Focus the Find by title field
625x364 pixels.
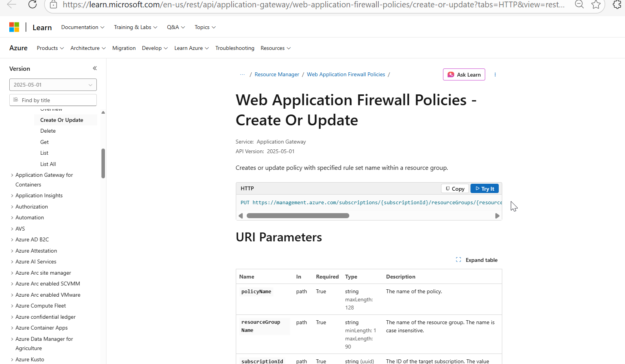[53, 100]
